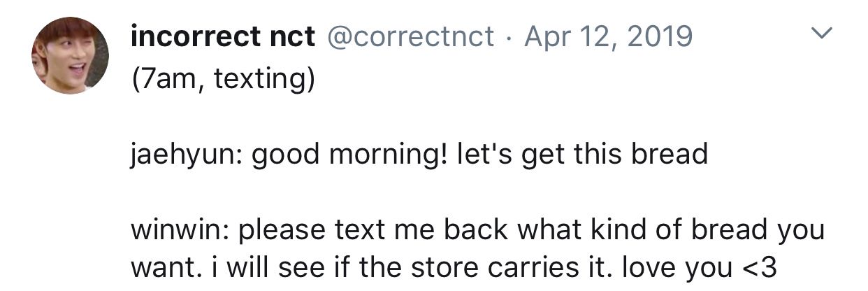
Task: Expand the tweet options chevron
Action: (824, 34)
